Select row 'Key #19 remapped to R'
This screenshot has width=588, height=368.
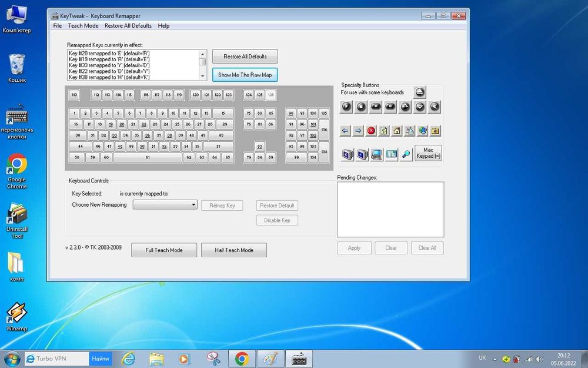(x=133, y=59)
